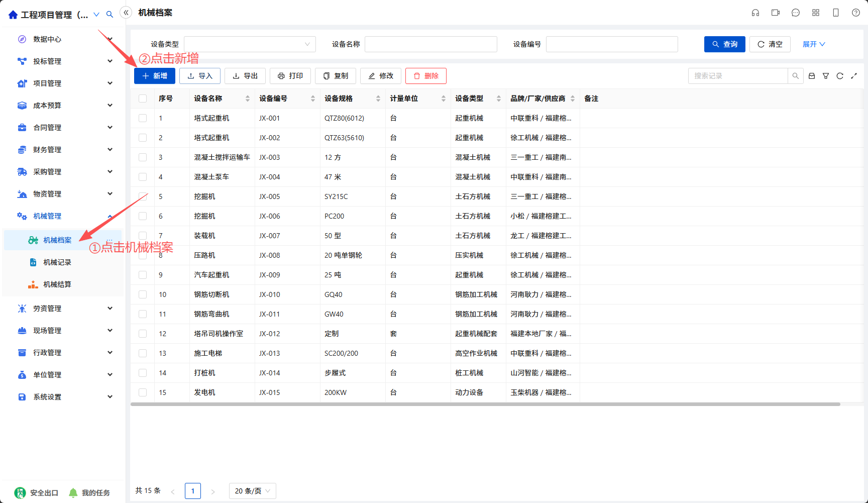Open the chat message bubble icon
Viewport: 868px width, 503px height.
click(796, 13)
